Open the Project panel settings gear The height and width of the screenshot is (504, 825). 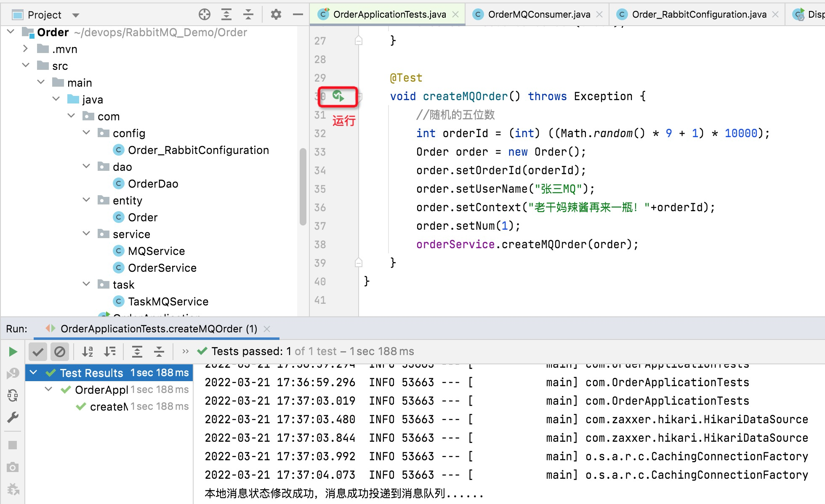tap(276, 14)
